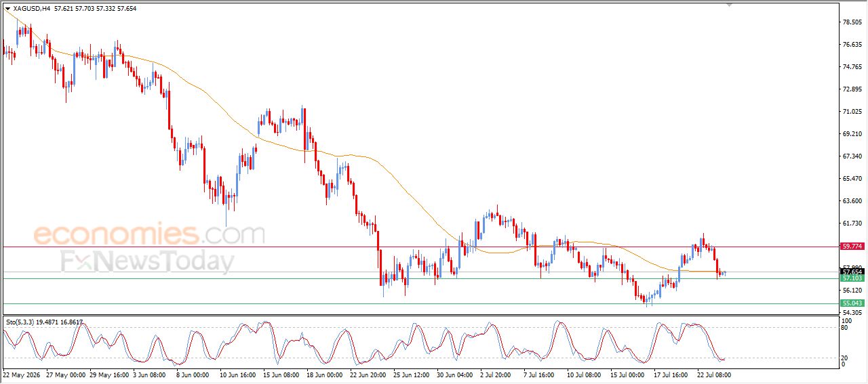Click the XAGUSD,H4 symbol title text

tap(32, 9)
